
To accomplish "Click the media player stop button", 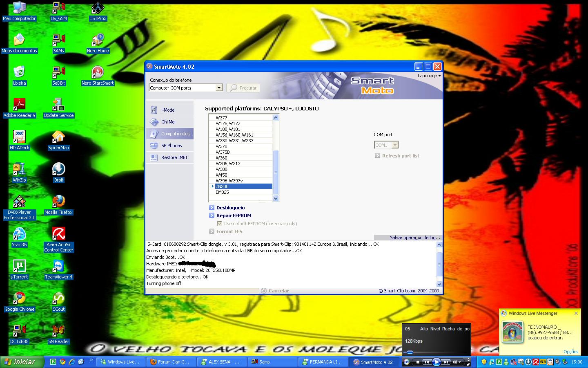I will click(418, 362).
